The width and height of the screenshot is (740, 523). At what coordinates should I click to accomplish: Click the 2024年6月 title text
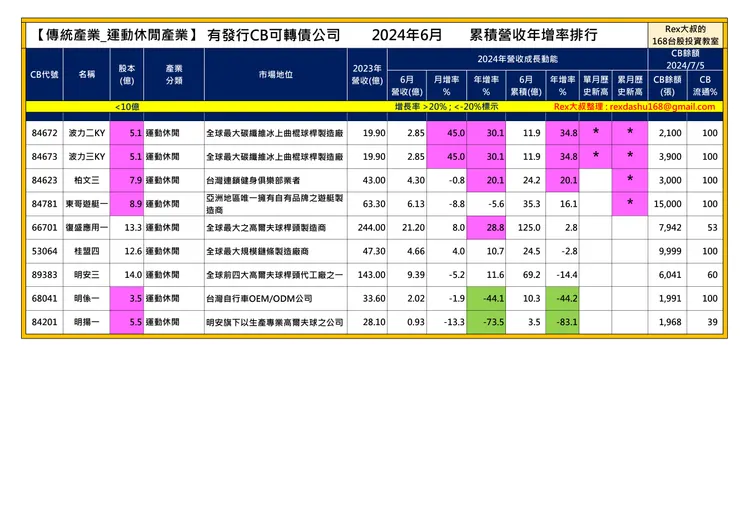407,35
